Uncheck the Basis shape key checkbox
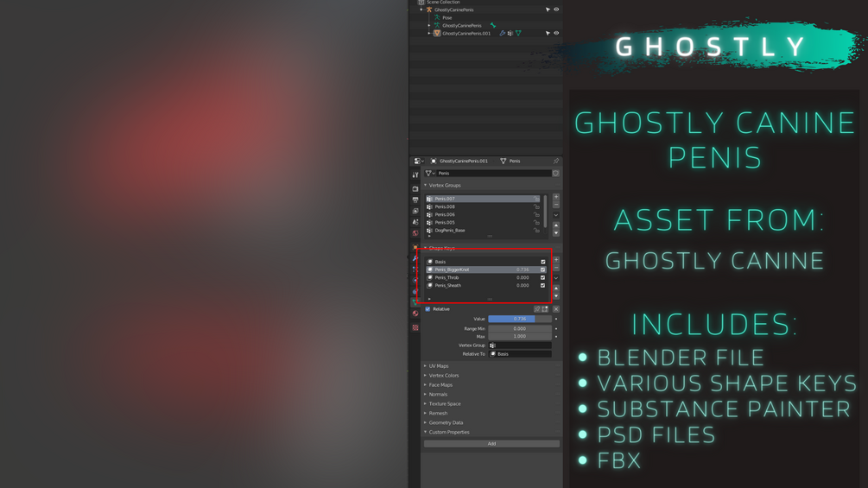This screenshot has height=488, width=868. 542,262
